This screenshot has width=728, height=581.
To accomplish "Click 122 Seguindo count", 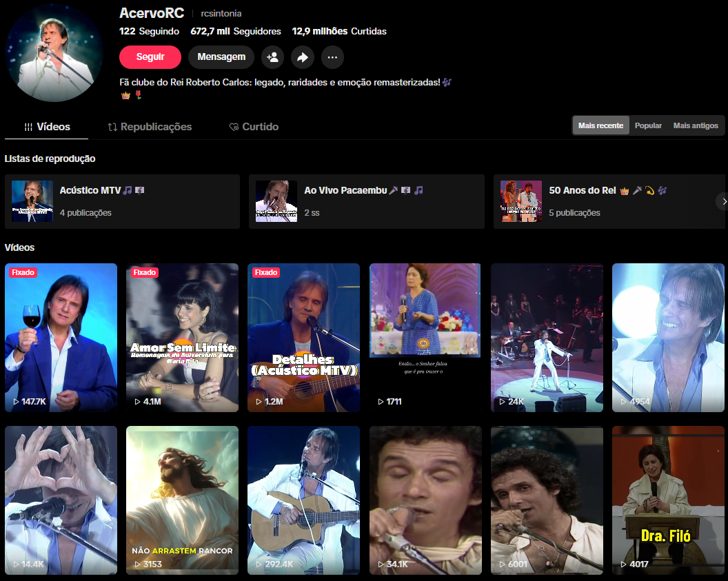I will (x=149, y=31).
